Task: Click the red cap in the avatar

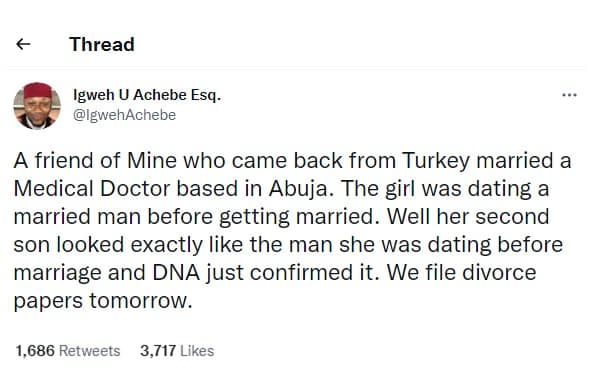Action: (x=37, y=91)
